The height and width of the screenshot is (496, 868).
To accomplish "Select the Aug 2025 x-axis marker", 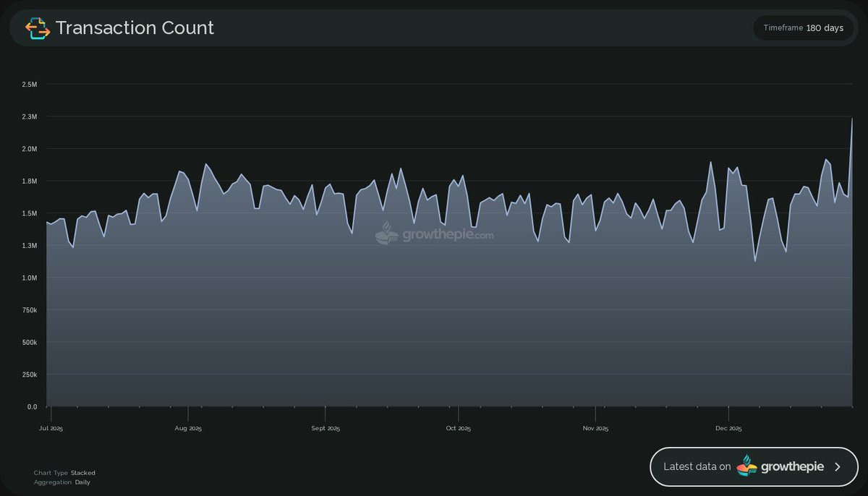I will [188, 429].
